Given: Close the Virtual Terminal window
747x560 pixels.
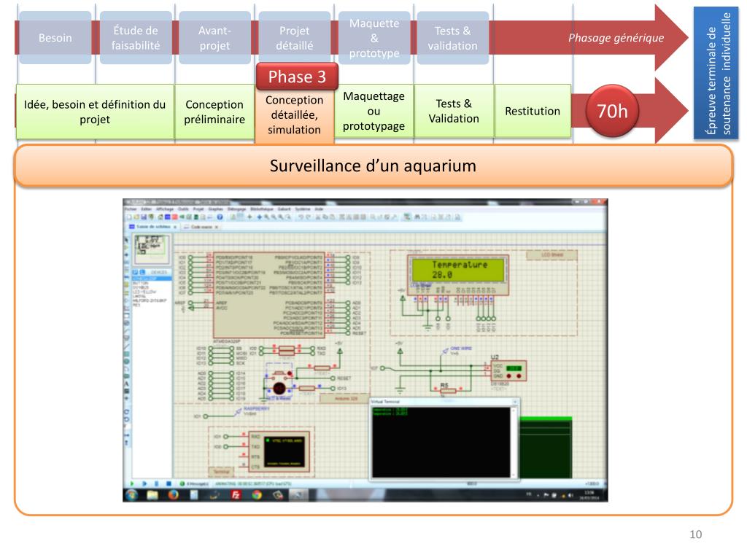Looking at the screenshot, I should click(x=515, y=402).
